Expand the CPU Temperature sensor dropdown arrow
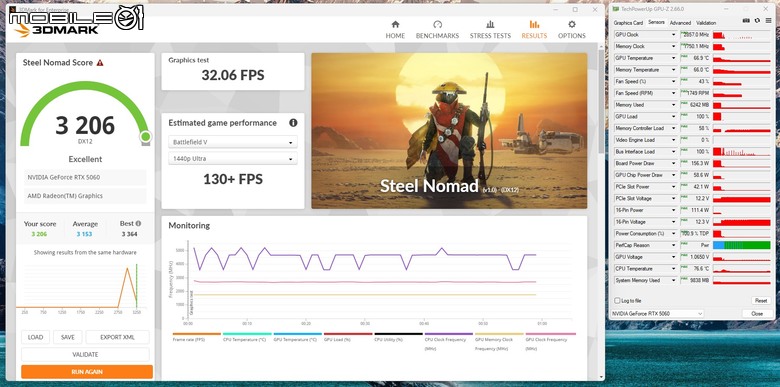 point(674,269)
